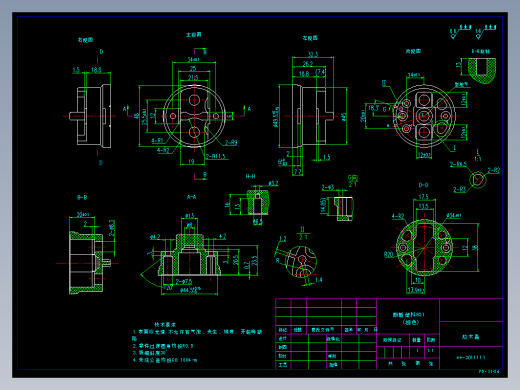Image resolution: width=520 pixels, height=390 pixels.
Task: Click the 4-R1 radius callout
Action: (x=157, y=141)
